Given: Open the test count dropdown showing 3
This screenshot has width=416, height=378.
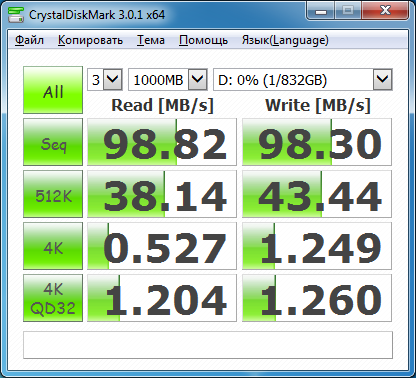Looking at the screenshot, I should (x=105, y=80).
